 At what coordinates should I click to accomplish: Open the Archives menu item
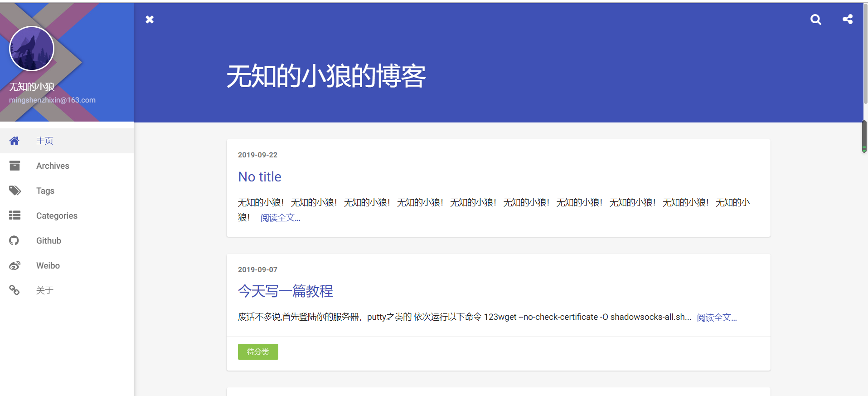(x=53, y=166)
